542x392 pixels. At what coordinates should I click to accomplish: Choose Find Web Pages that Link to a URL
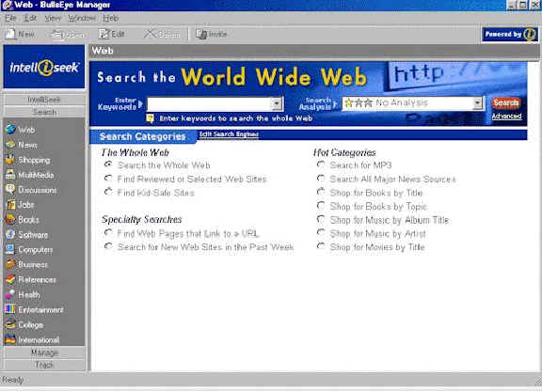pos(108,233)
